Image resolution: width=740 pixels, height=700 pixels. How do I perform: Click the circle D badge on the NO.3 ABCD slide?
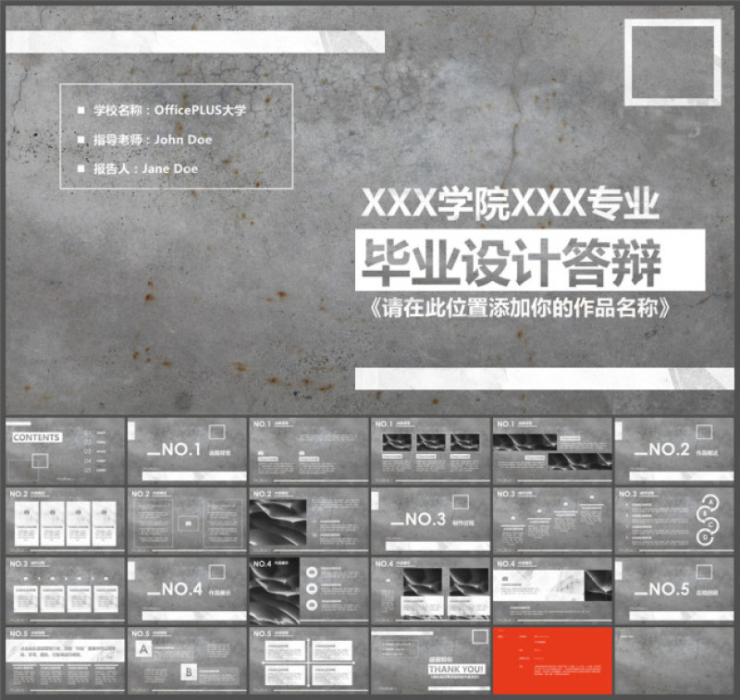(x=705, y=536)
